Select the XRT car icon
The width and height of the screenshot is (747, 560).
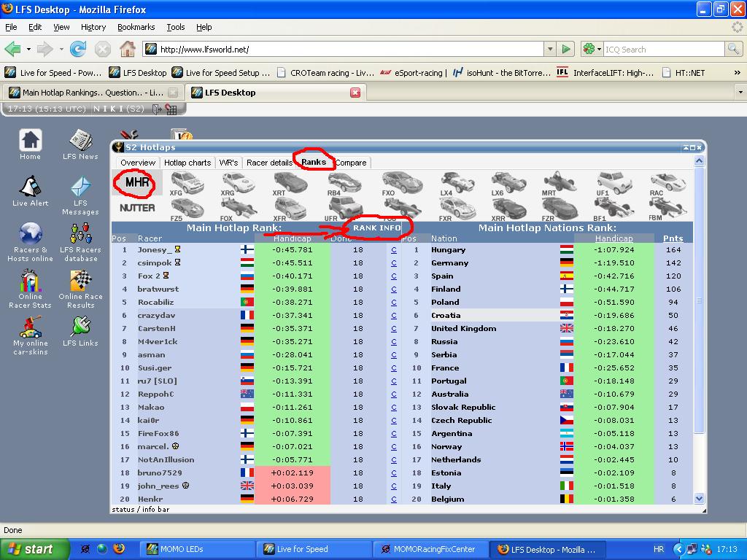pos(290,184)
